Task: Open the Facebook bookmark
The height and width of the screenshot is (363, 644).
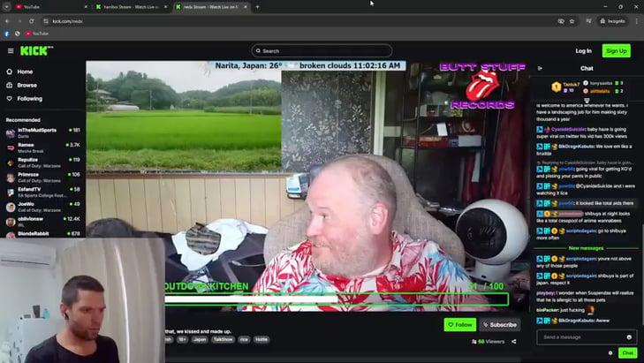Action: tap(7, 34)
